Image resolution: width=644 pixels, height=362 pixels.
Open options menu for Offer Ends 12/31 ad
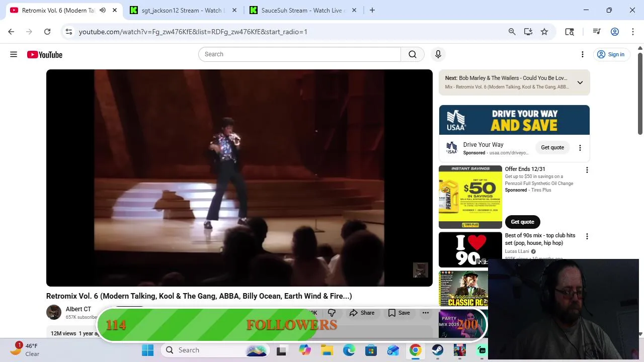587,170
